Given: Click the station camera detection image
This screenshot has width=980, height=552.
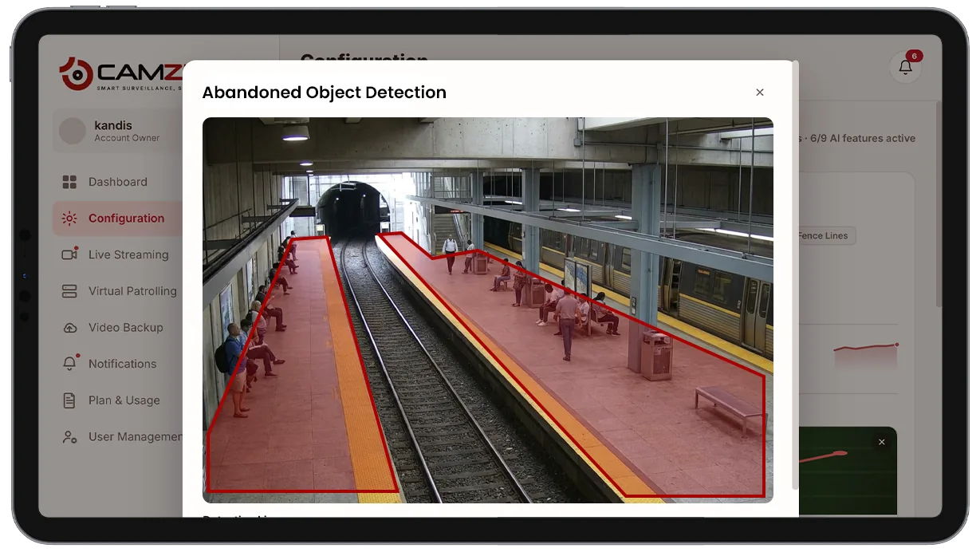Looking at the screenshot, I should tap(487, 310).
